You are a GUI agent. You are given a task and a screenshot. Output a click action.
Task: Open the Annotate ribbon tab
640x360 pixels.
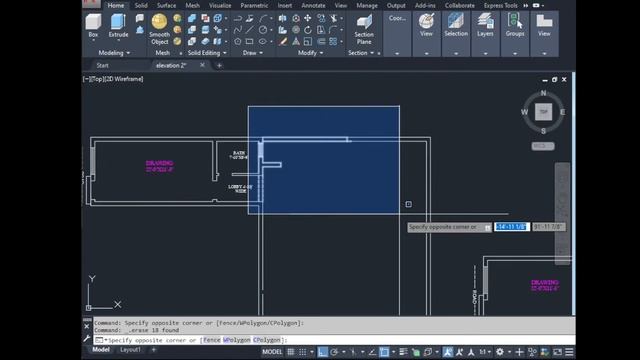tap(313, 5)
